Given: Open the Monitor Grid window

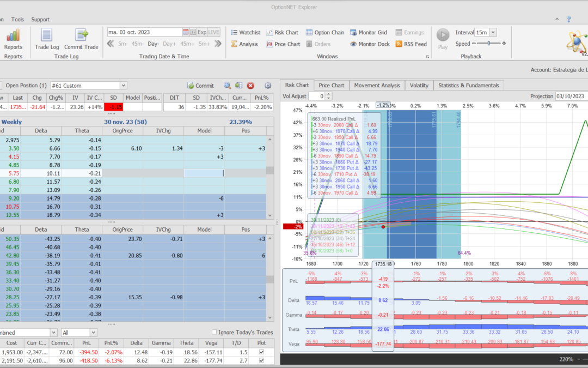Looking at the screenshot, I should pos(368,33).
